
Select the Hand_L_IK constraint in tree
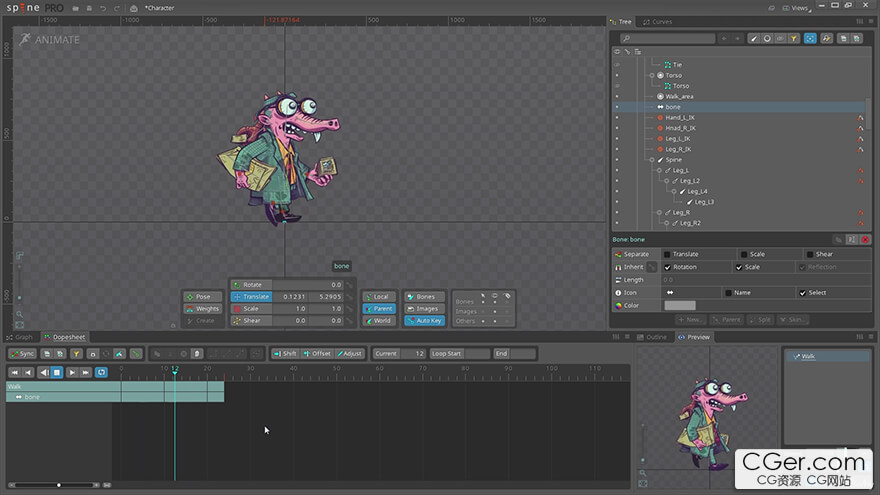pyautogui.click(x=680, y=118)
